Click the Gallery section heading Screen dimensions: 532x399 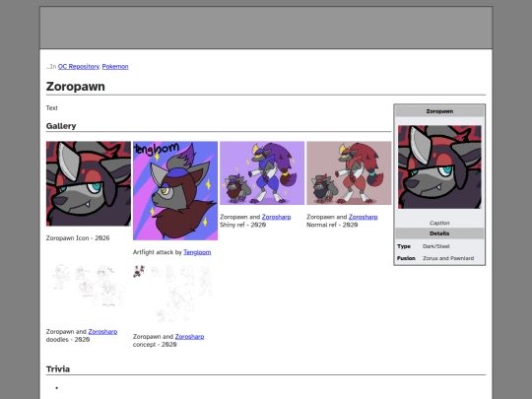coord(61,126)
